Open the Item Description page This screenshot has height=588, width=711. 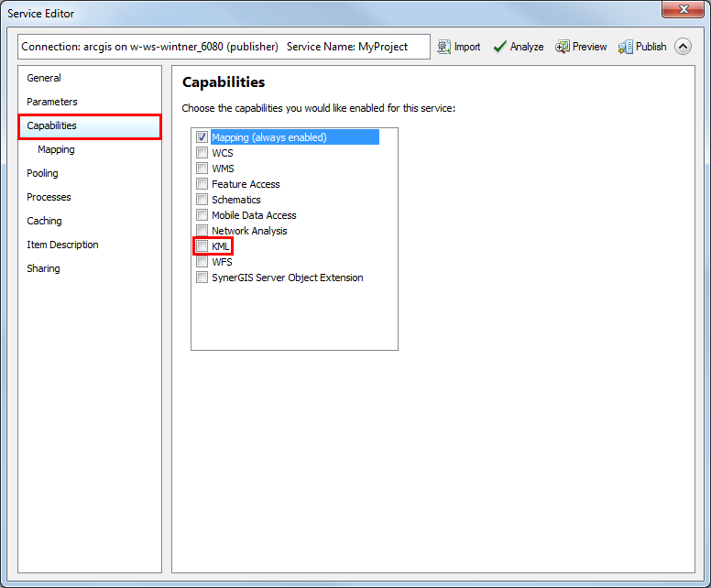(62, 245)
